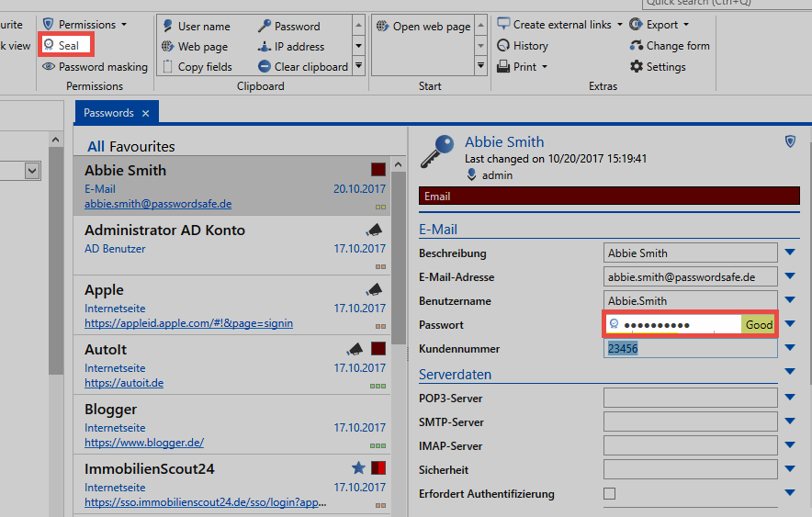Open the Export dropdown
The height and width of the screenshot is (517, 812).
[659, 24]
